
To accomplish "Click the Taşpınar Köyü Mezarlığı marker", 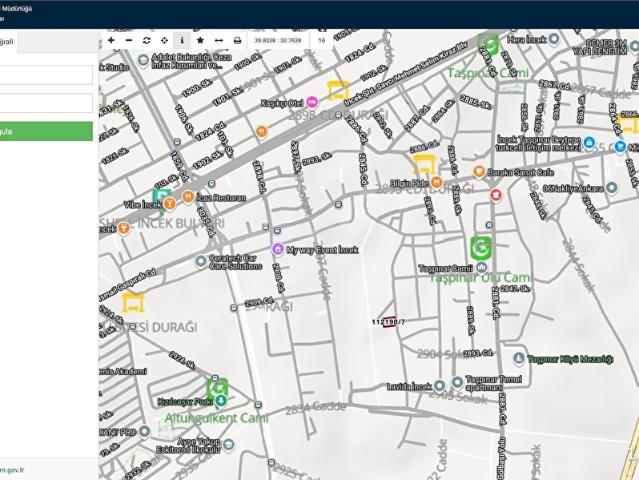I will [518, 359].
